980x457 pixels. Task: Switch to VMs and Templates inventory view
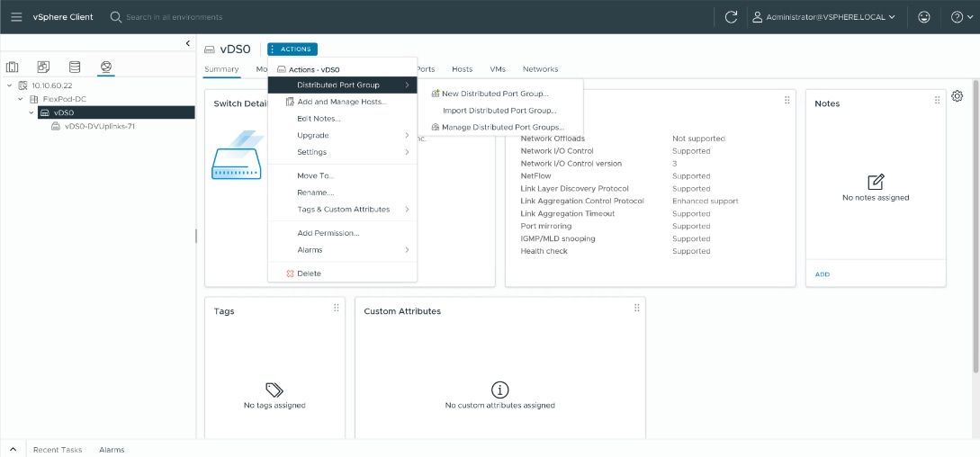point(43,67)
